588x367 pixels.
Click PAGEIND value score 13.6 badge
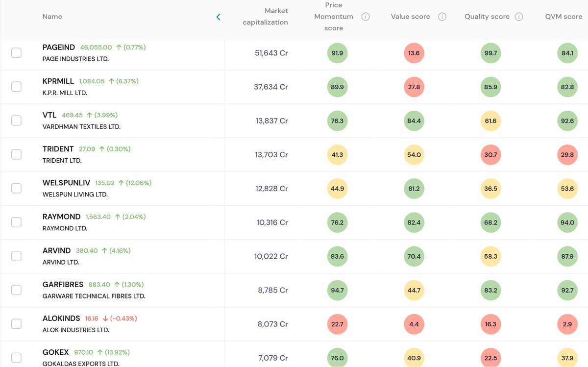[x=414, y=53]
